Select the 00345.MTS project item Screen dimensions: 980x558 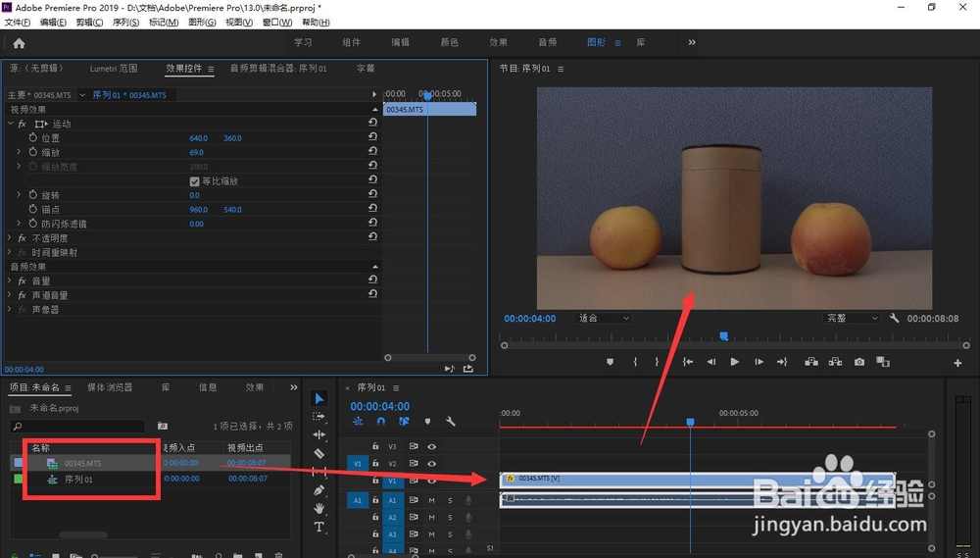coord(82,464)
